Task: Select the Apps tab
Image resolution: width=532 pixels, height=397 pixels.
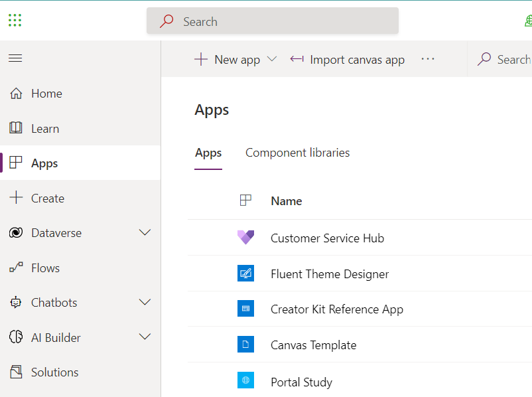Action: click(208, 153)
